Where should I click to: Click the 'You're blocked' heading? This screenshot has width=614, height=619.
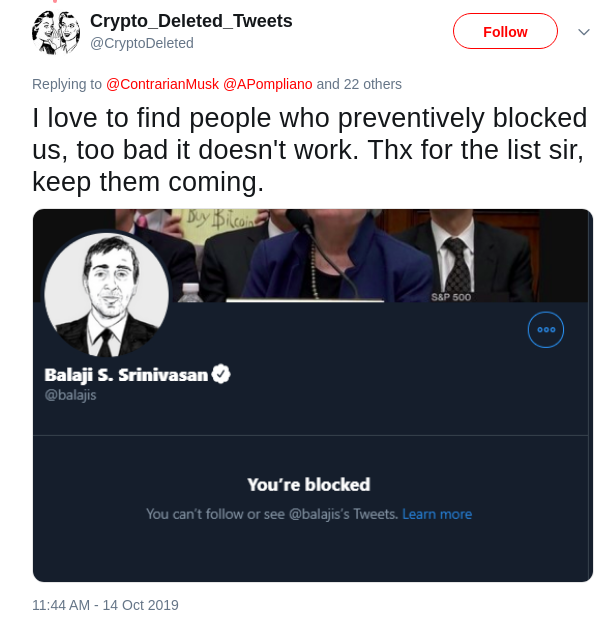point(309,484)
